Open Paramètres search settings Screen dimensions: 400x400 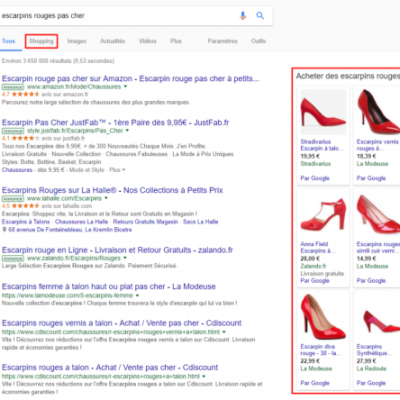[x=223, y=41]
